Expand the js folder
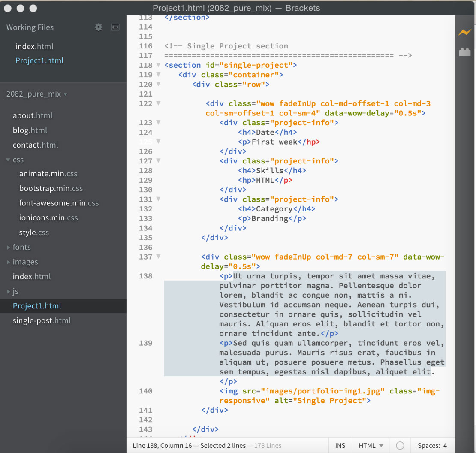 click(x=8, y=291)
